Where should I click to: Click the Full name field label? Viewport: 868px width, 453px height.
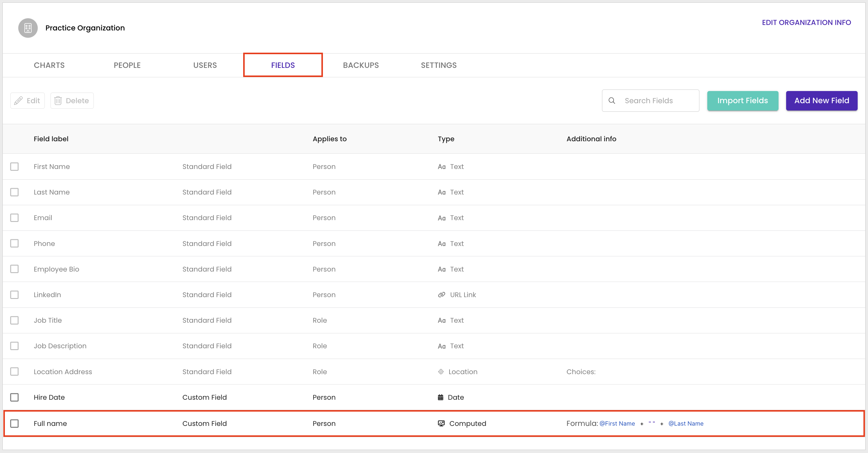click(50, 423)
